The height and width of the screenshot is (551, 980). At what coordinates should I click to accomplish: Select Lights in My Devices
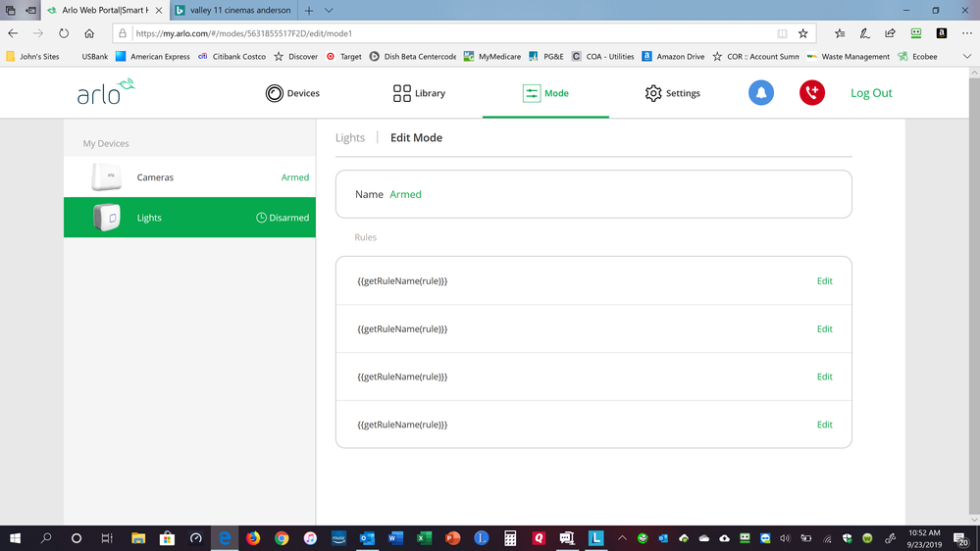coord(189,218)
